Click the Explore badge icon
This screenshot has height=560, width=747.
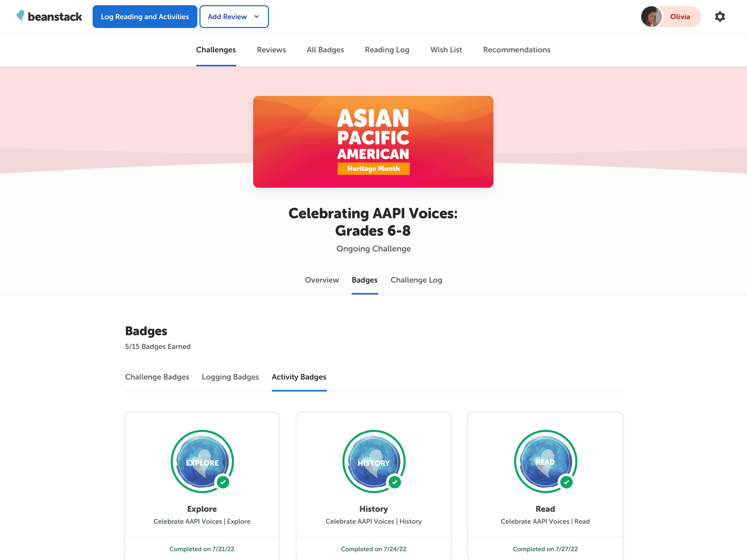202,461
